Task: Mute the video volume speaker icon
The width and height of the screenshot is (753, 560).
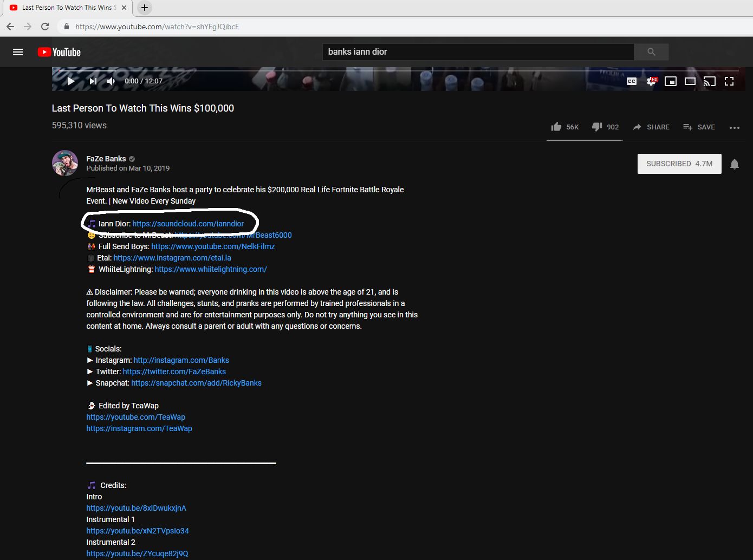Action: coord(111,81)
